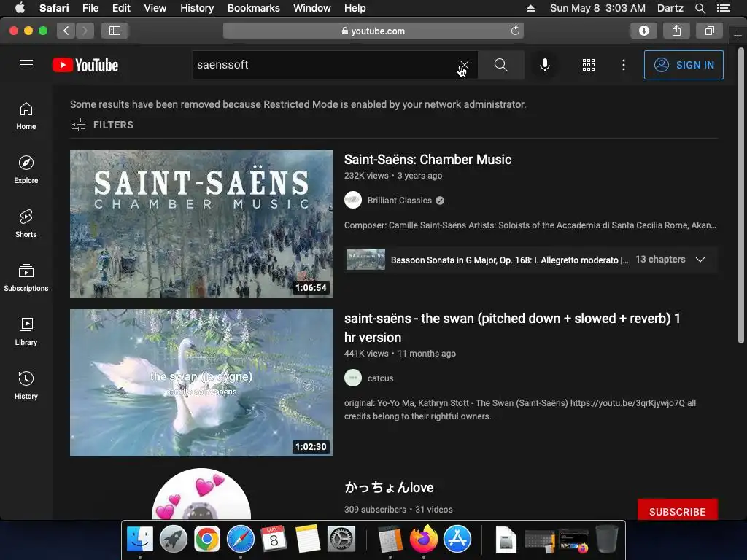Open History in the sidebar
Viewport: 747px width, 560px height.
click(26, 385)
